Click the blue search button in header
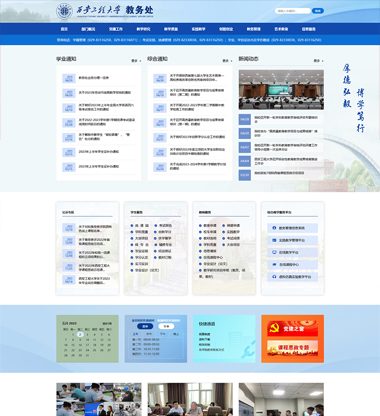Viewport: 380px width, 416px height. click(x=318, y=11)
